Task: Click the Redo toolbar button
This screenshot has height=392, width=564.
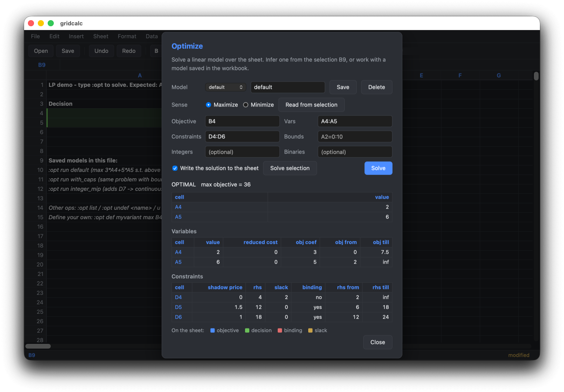Action: pyautogui.click(x=129, y=51)
